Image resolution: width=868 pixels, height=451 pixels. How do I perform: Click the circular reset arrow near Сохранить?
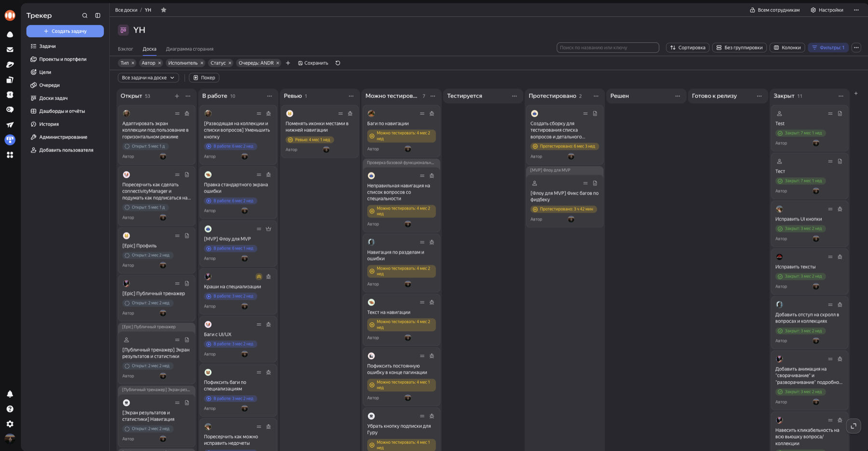point(338,63)
